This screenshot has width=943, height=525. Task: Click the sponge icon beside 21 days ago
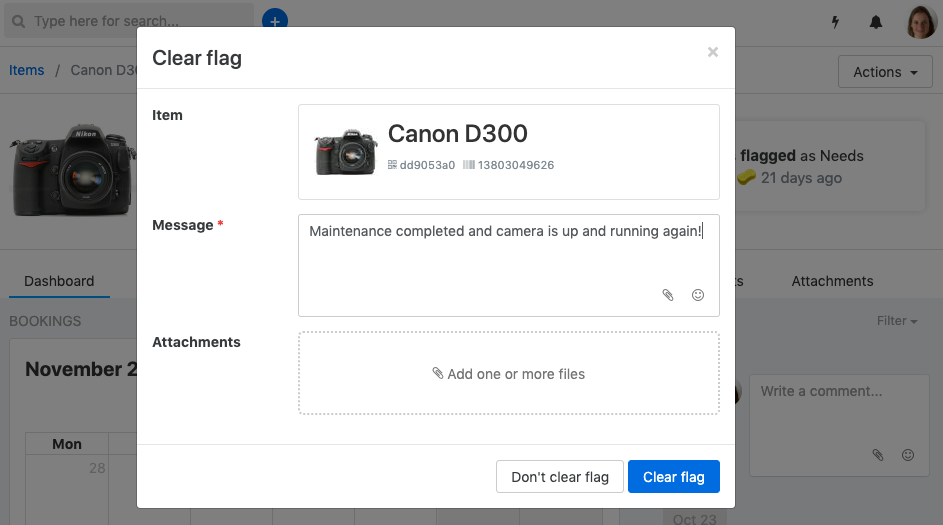click(746, 177)
